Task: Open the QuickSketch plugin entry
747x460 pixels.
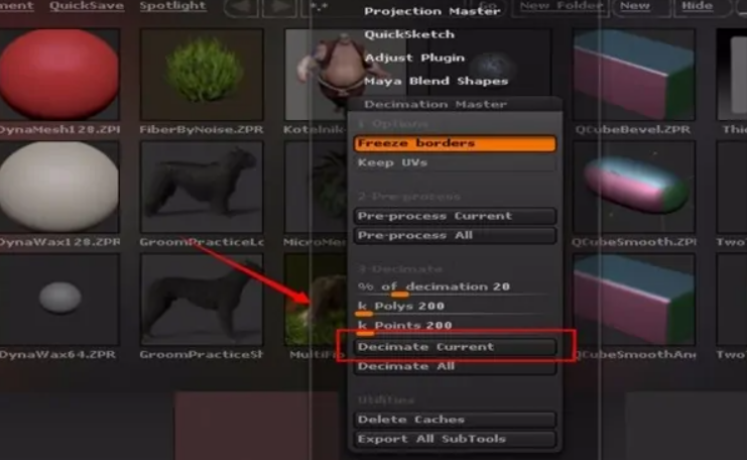Action: point(409,35)
